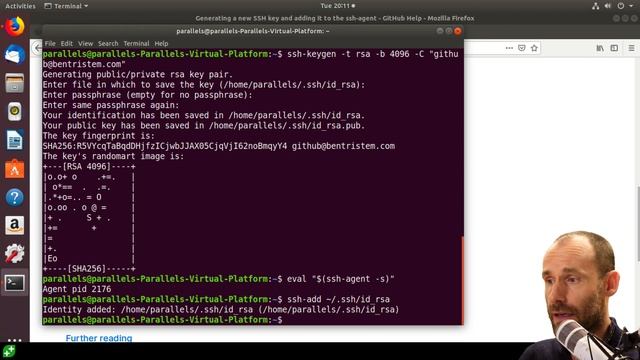This screenshot has height=360, width=640.
Task: Open Firefox hamburger menu
Action: tap(631, 48)
